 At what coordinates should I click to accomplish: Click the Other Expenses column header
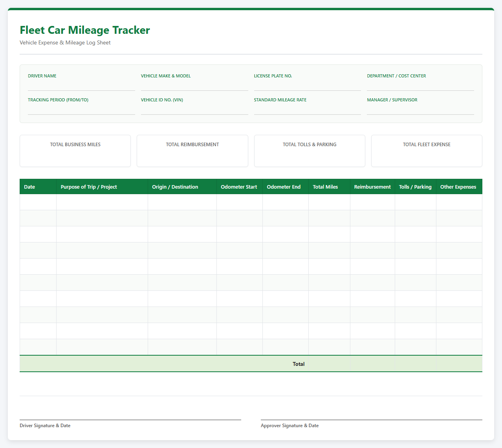click(x=459, y=187)
